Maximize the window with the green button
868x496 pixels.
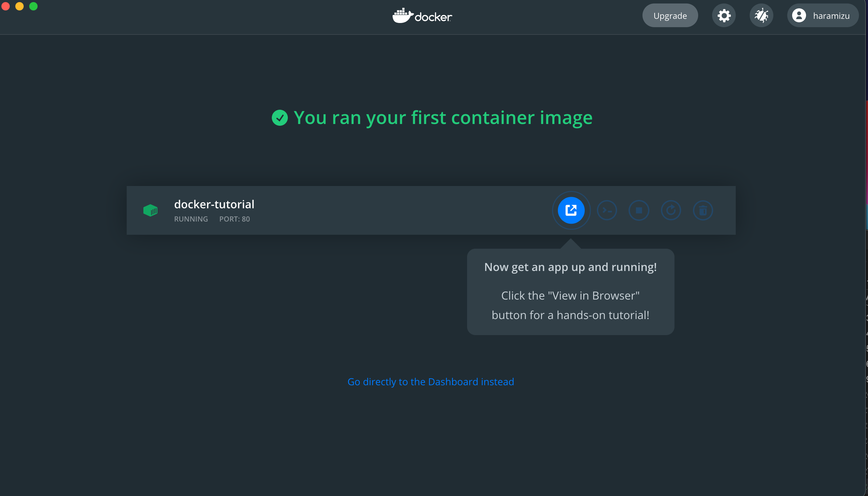coord(33,6)
